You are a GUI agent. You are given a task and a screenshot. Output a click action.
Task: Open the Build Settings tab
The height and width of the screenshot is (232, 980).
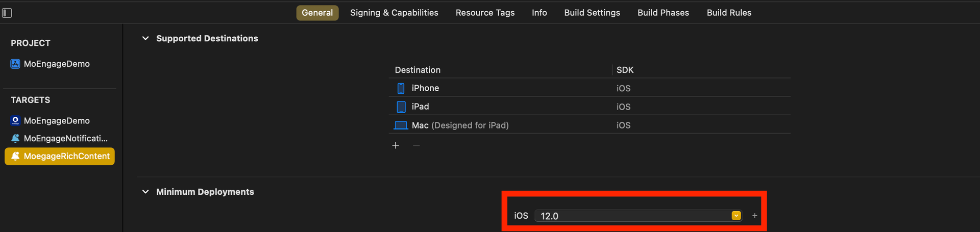[x=592, y=13]
